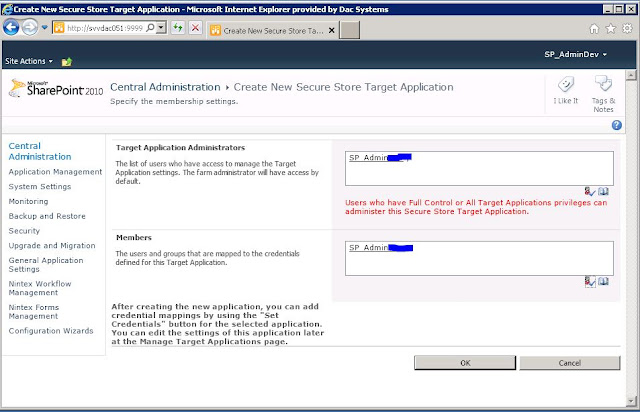Open Nintex Forms Management
640x412 pixels.
34,312
